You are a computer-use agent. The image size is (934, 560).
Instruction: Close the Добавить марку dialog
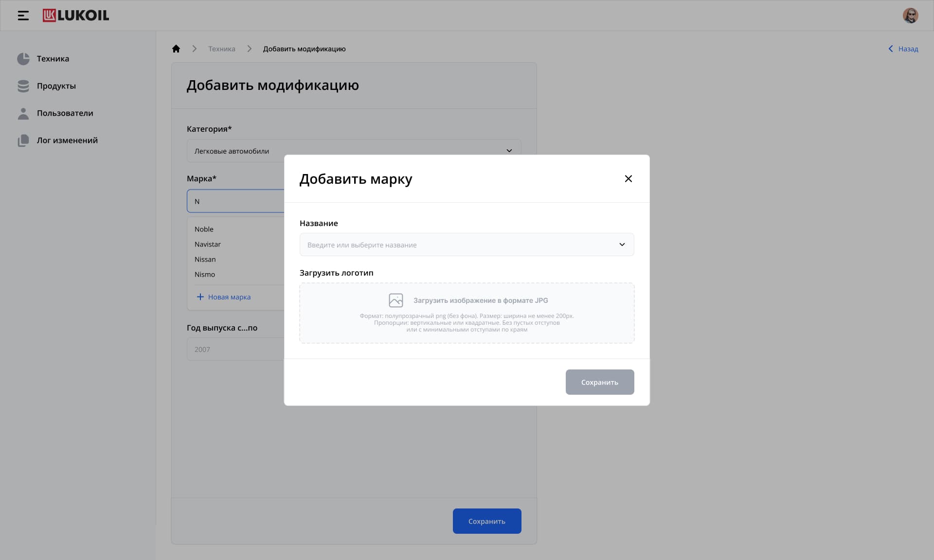(628, 179)
